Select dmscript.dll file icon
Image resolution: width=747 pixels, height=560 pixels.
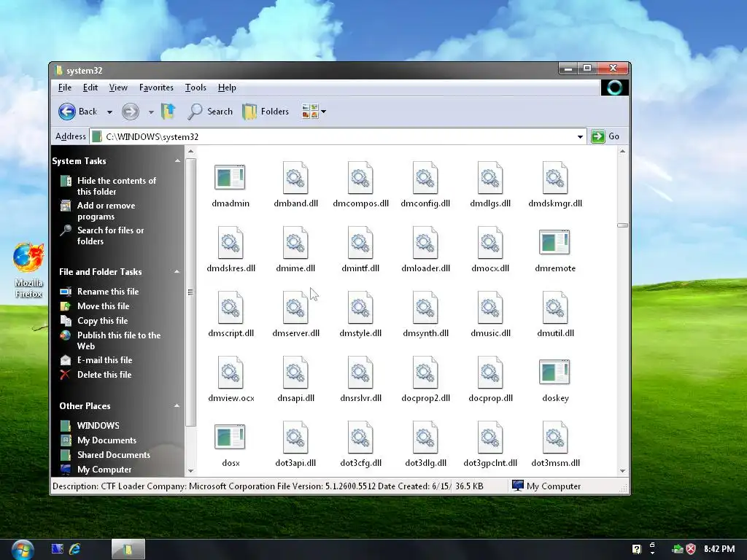click(231, 307)
